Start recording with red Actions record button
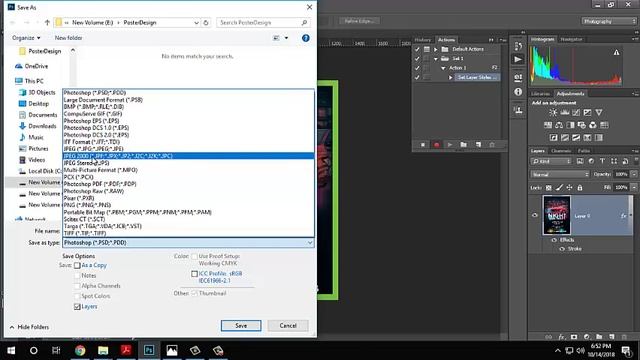The width and height of the screenshot is (640, 360). point(436,144)
